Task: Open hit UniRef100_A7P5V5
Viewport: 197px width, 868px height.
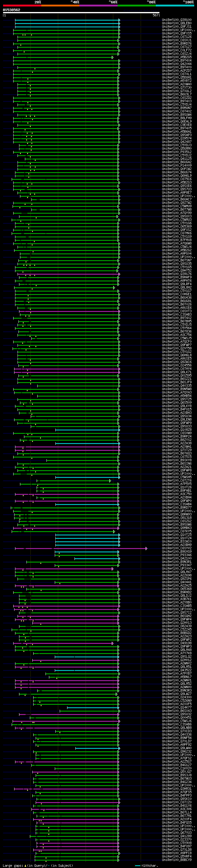Action: (x=177, y=484)
